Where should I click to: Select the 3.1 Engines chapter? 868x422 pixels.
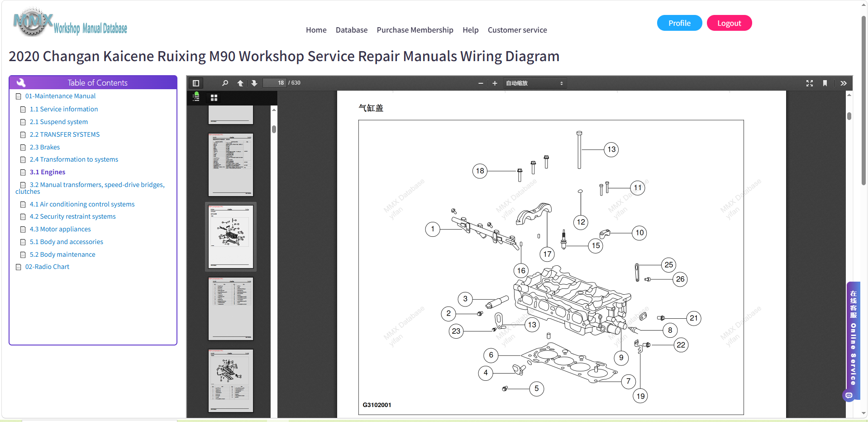pyautogui.click(x=48, y=172)
